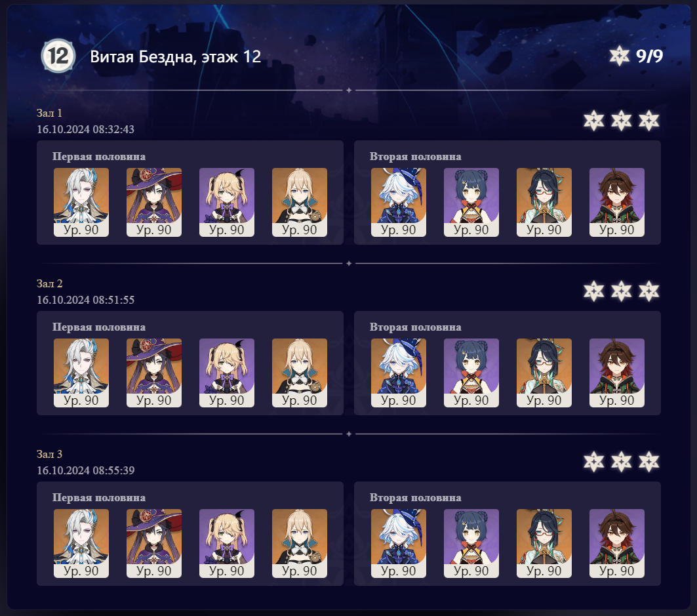Click Вторая половина header in Зал 1
This screenshot has height=616, width=697.
tap(415, 157)
